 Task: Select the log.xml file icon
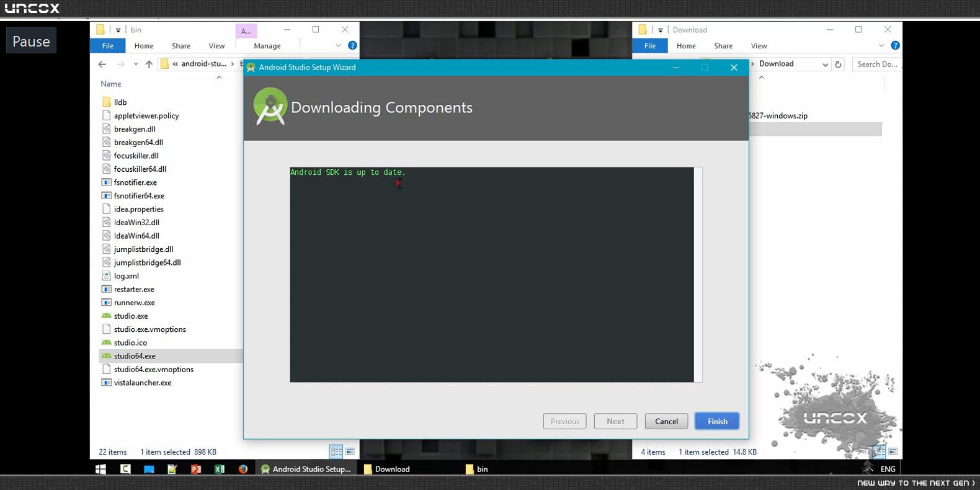(x=106, y=276)
